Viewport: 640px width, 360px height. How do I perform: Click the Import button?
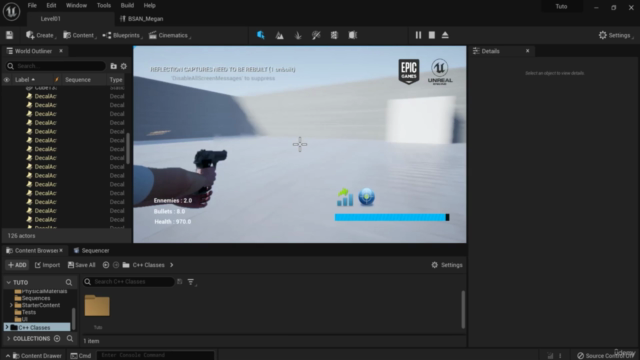pos(47,265)
